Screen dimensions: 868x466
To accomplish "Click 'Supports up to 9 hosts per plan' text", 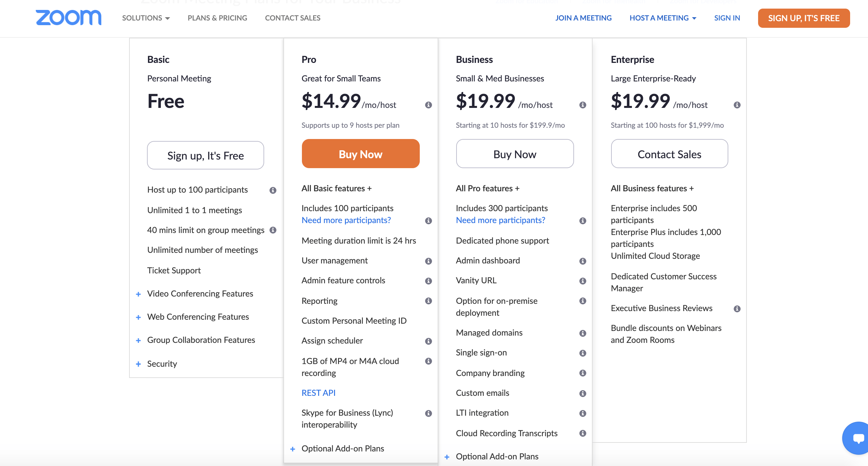I will 351,125.
